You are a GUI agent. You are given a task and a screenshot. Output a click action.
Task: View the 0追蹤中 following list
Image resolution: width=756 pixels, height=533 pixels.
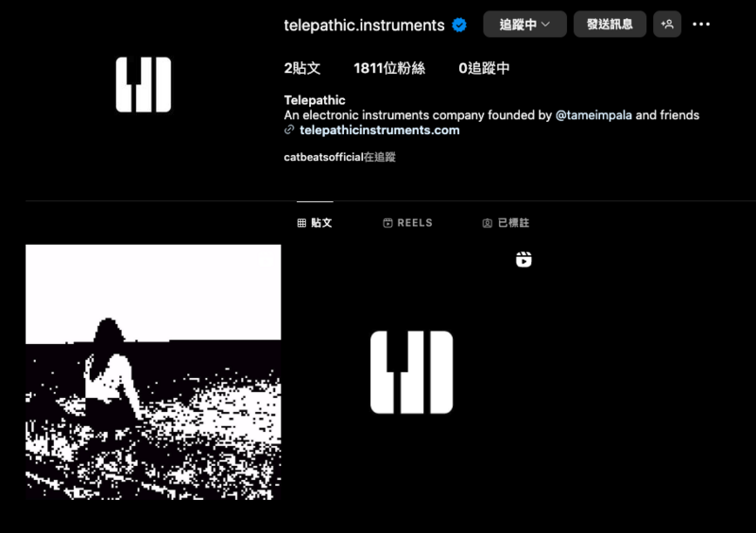tap(484, 68)
